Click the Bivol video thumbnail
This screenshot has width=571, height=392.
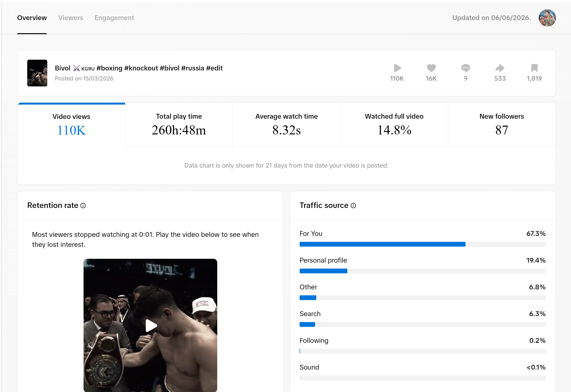coord(37,73)
